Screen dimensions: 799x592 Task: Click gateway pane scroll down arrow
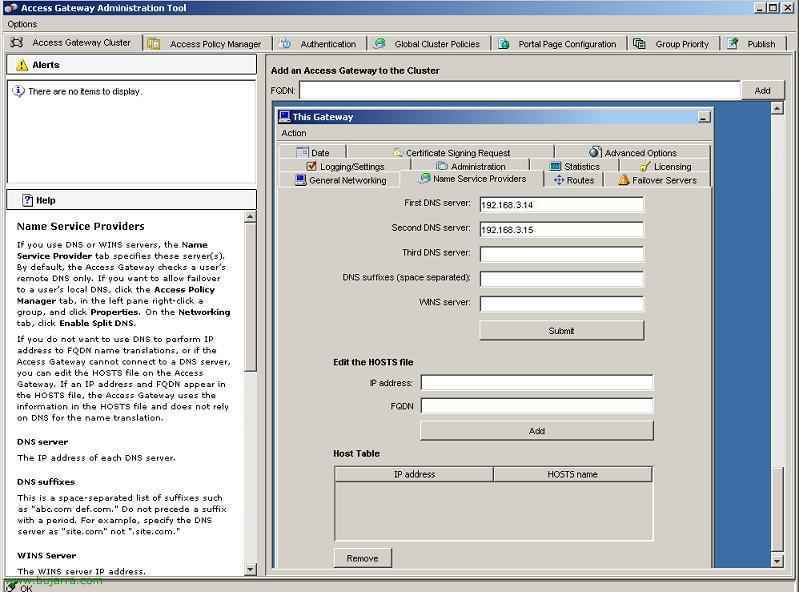[777, 561]
